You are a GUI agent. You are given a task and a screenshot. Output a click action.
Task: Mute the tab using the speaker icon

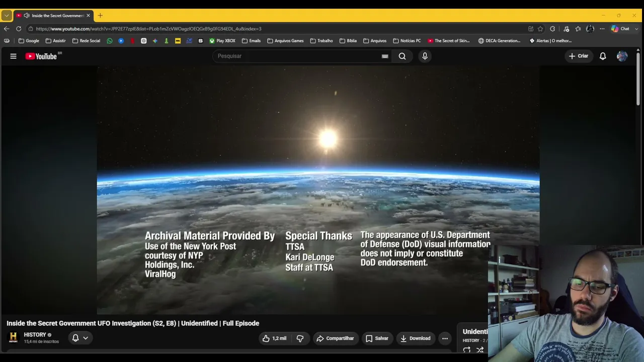(x=27, y=16)
